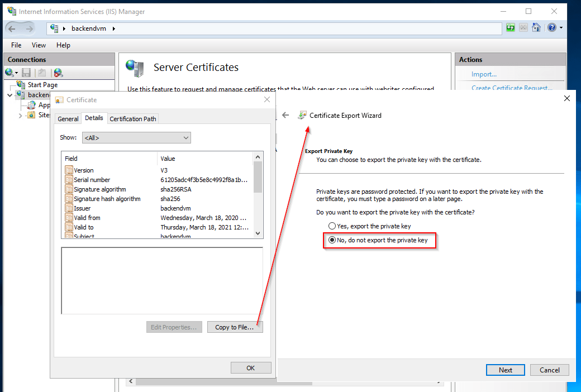Click the Issuer field row icon
This screenshot has height=392, width=581.
(x=69, y=208)
